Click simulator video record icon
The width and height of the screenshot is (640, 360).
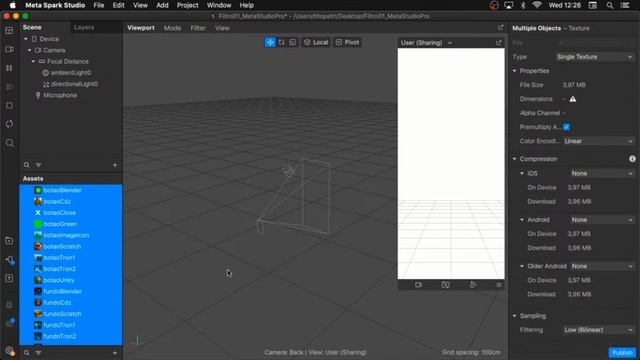[418, 285]
